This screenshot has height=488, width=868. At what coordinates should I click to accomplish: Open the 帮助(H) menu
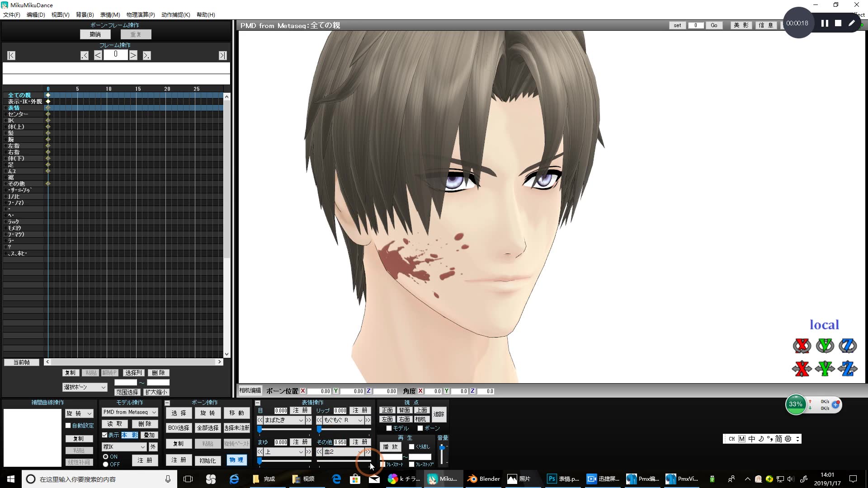tap(206, 15)
